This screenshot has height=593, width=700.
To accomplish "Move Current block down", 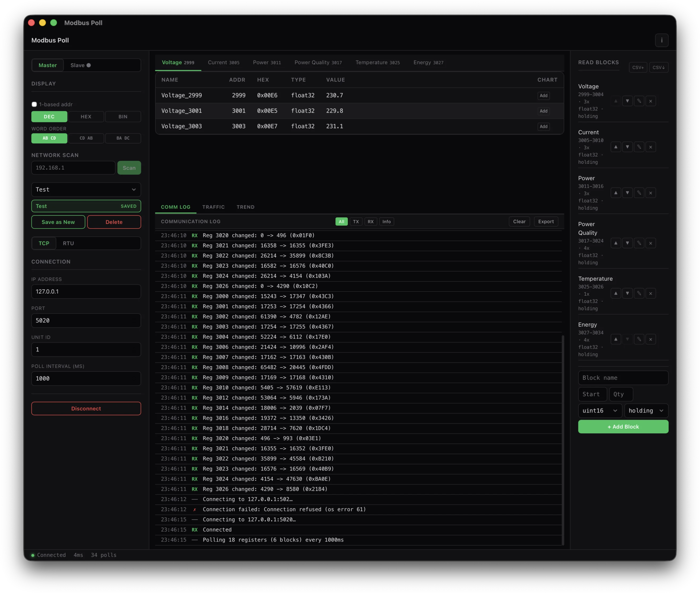I will click(x=627, y=147).
